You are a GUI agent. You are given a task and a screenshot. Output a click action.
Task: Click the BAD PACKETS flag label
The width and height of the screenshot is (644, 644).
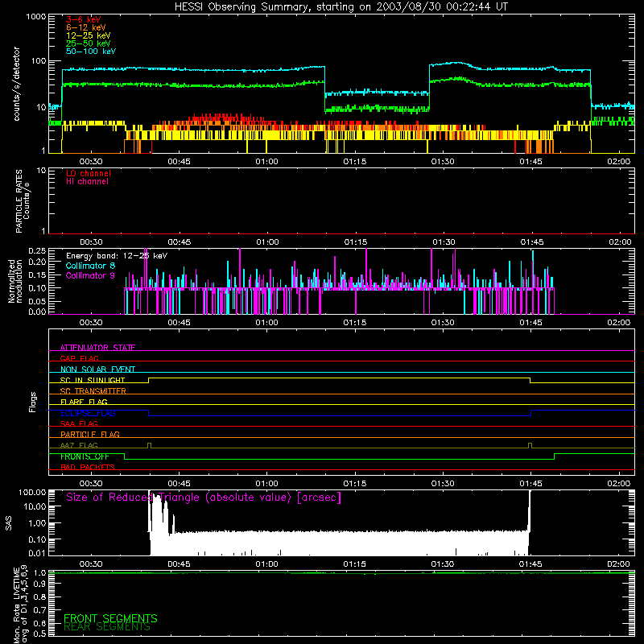(88, 467)
